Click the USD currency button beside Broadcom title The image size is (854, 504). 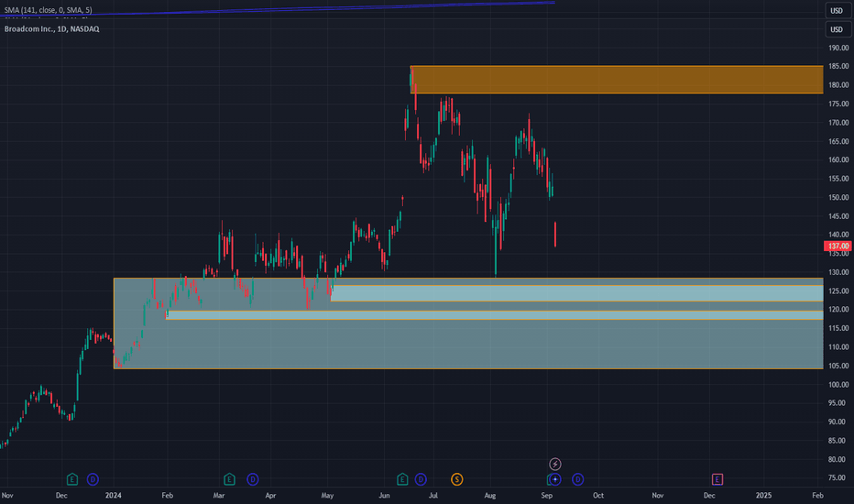tap(837, 29)
